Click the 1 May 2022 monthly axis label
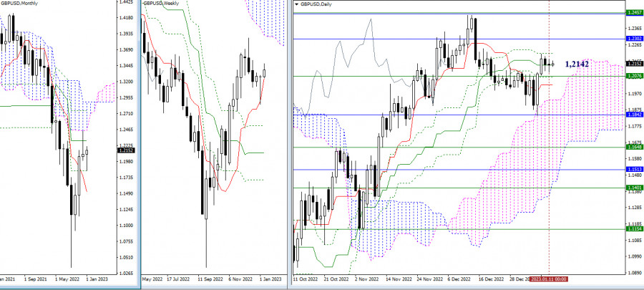644x290 pixels. pos(67,279)
